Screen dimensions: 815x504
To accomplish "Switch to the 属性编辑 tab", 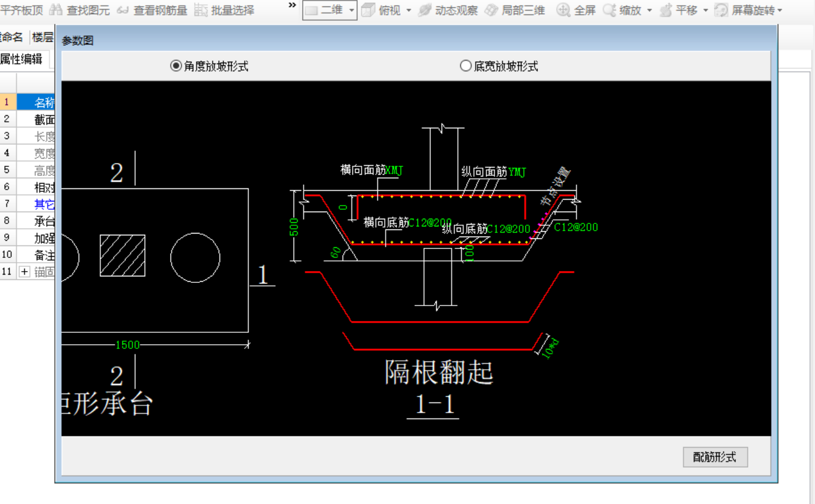I will (x=21, y=59).
